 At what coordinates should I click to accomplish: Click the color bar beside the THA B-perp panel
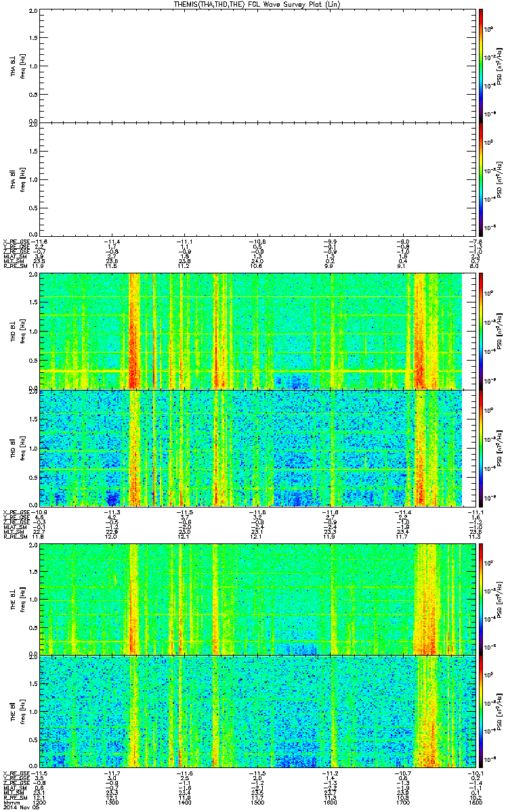(x=481, y=65)
